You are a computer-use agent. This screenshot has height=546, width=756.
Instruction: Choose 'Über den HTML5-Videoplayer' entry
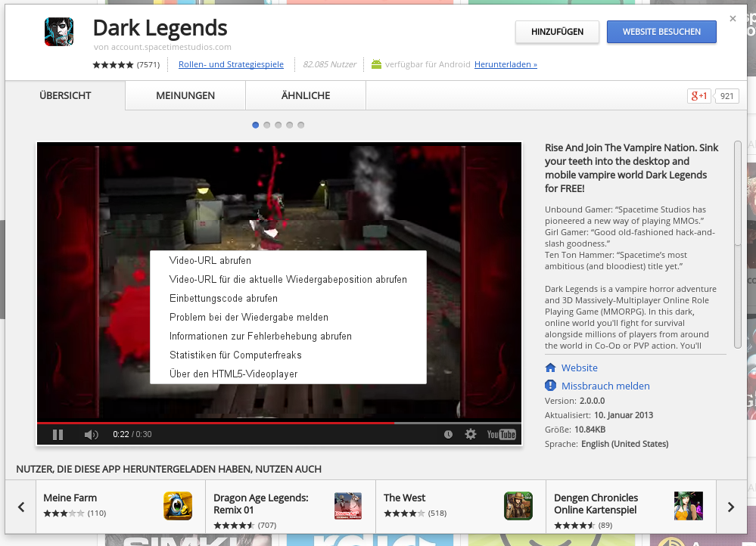tap(288, 374)
